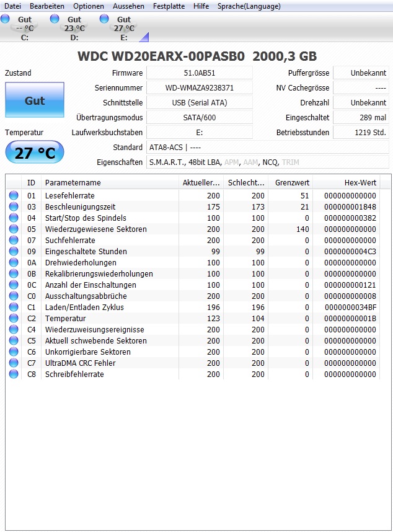393x532 pixels.
Task: Click the blue Gut health status button
Action: point(35,100)
